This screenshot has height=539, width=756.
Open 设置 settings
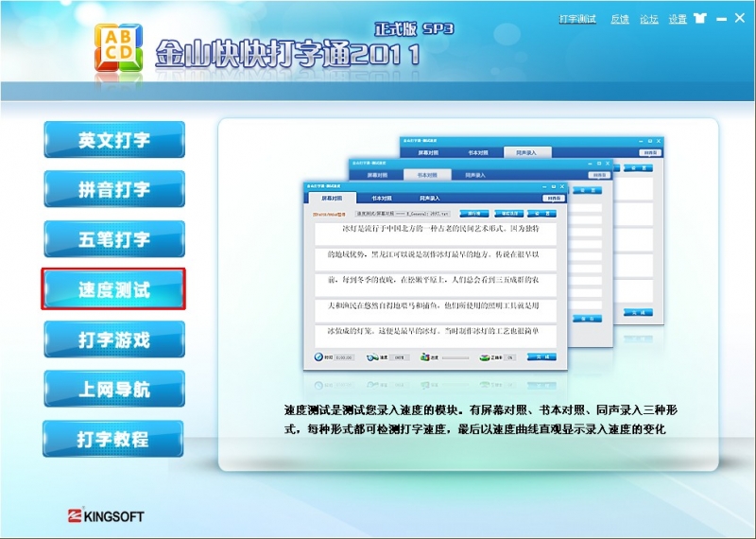pyautogui.click(x=678, y=19)
